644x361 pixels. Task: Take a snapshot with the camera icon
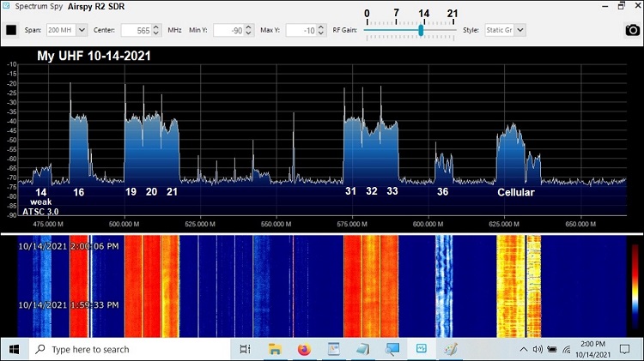click(631, 30)
